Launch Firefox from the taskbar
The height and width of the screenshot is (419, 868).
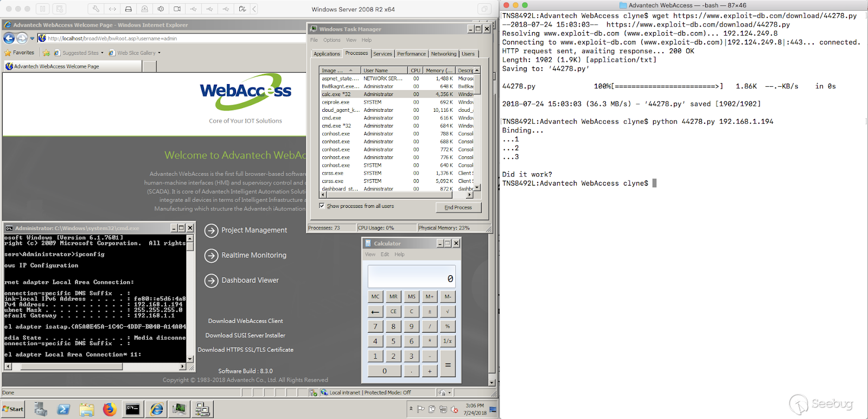tap(110, 409)
